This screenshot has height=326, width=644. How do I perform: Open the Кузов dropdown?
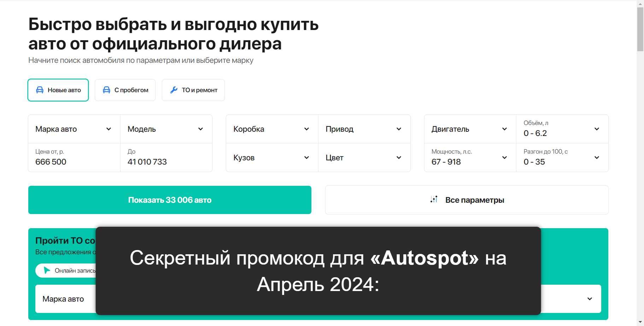[271, 158]
